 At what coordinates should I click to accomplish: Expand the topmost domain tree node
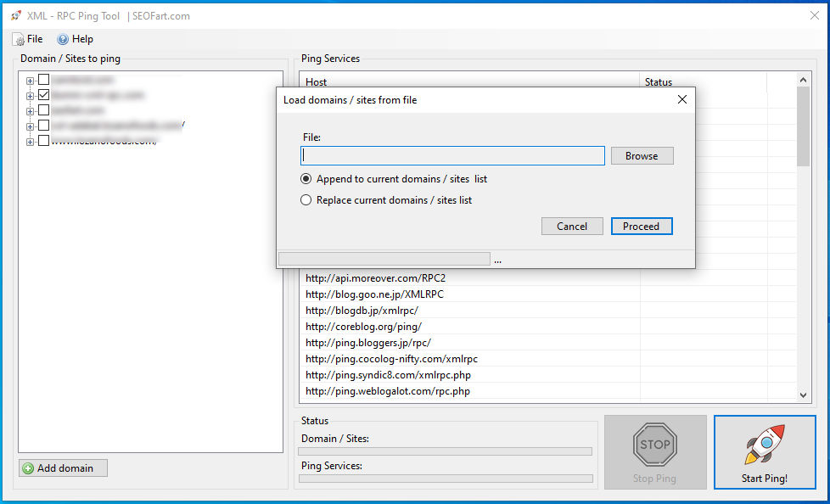[x=31, y=81]
